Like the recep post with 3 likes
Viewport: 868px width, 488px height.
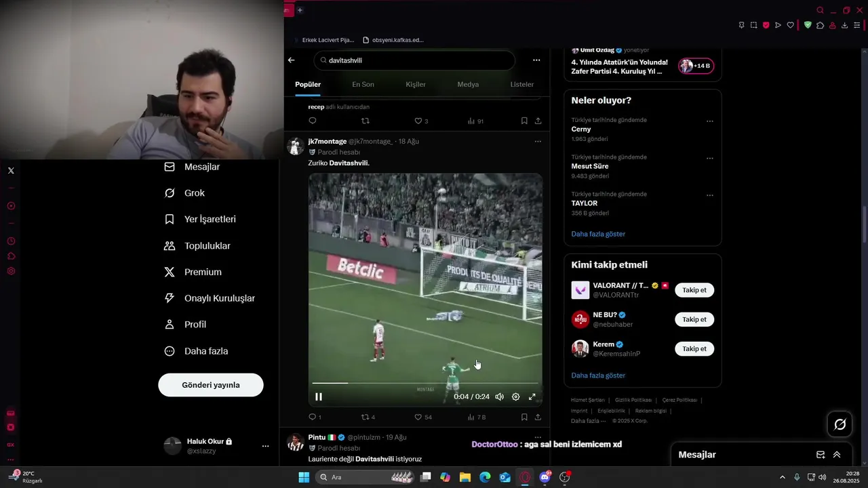[x=418, y=121]
